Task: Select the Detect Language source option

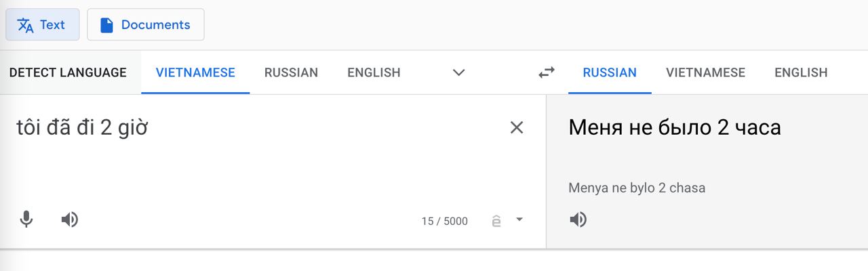Action: pyautogui.click(x=68, y=72)
